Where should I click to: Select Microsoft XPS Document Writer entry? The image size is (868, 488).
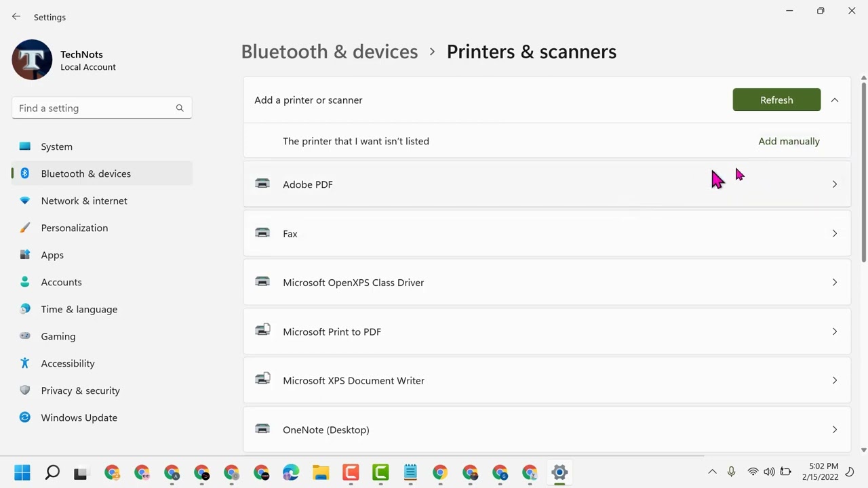pos(547,380)
